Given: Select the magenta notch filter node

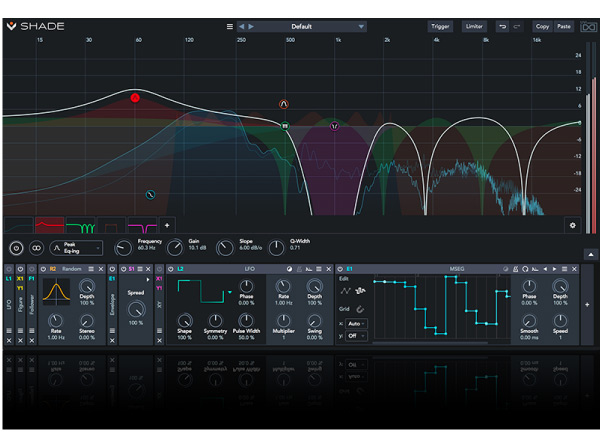Looking at the screenshot, I should 334,126.
